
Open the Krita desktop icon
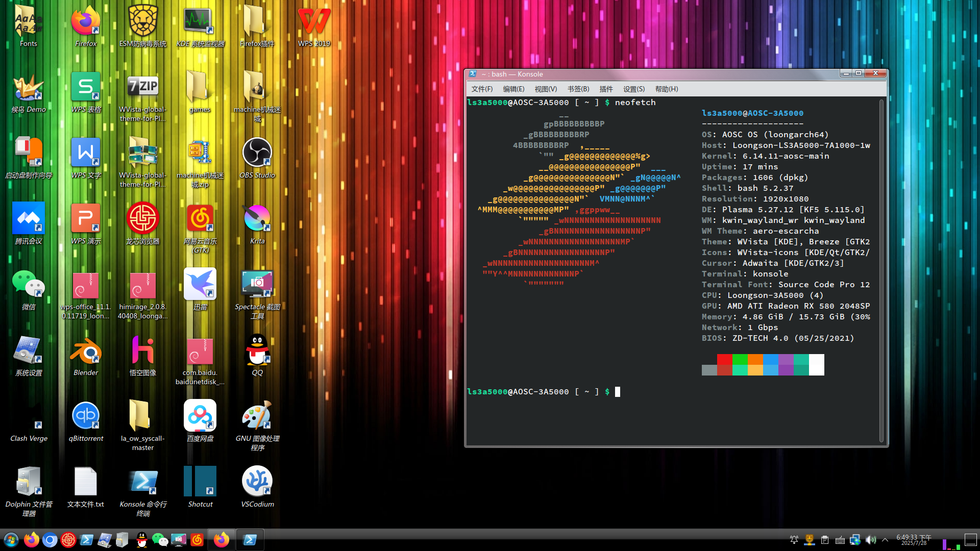click(x=257, y=224)
